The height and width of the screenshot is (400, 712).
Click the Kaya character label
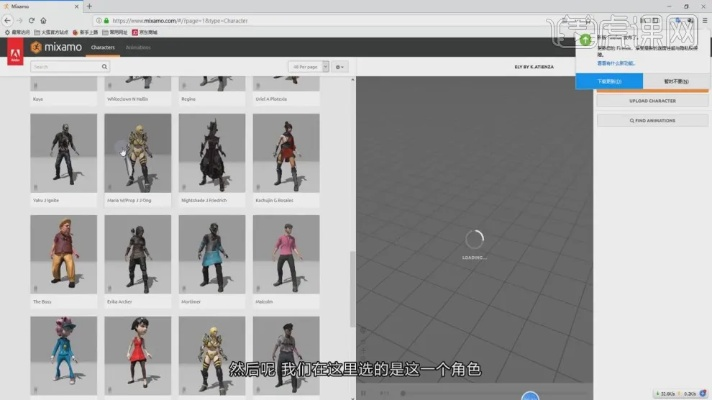pyautogui.click(x=38, y=99)
